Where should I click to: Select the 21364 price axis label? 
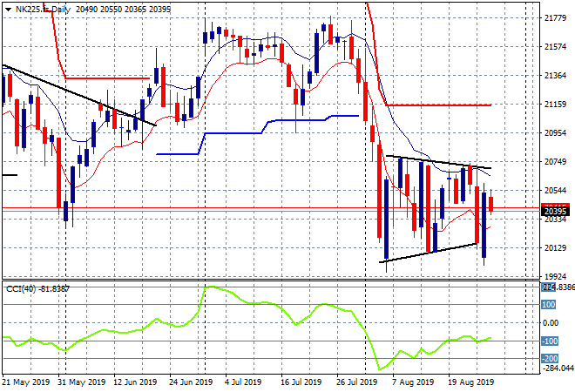555,76
